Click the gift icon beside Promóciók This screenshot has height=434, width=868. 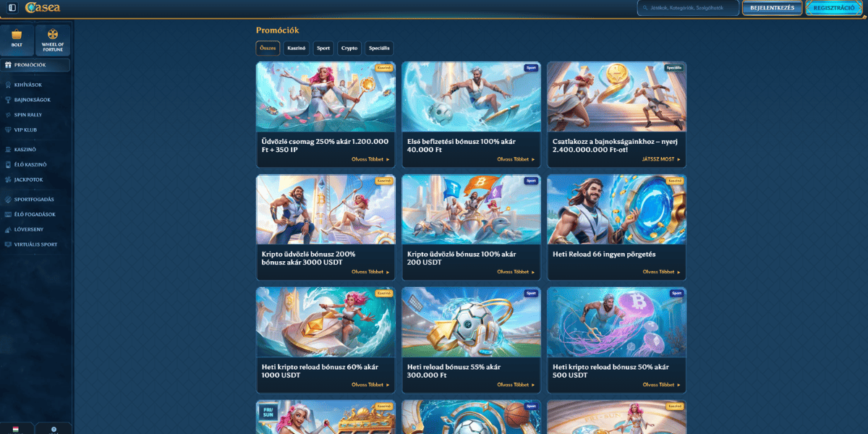click(x=8, y=65)
